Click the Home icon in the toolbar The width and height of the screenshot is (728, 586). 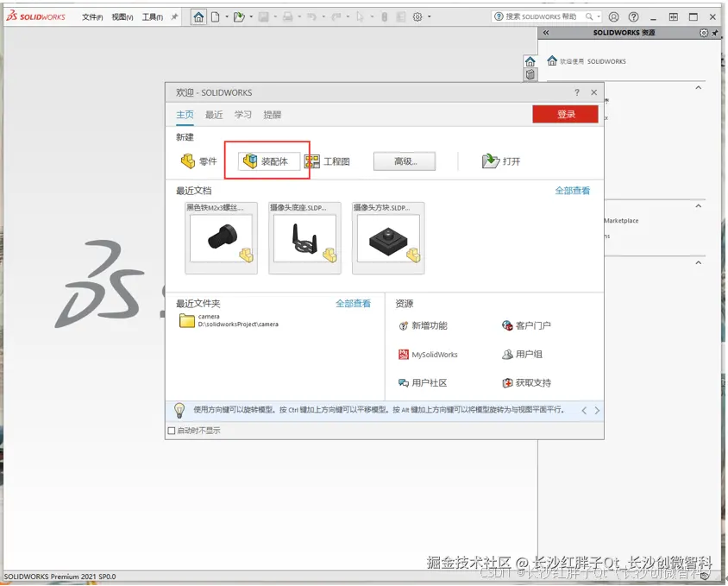click(198, 16)
